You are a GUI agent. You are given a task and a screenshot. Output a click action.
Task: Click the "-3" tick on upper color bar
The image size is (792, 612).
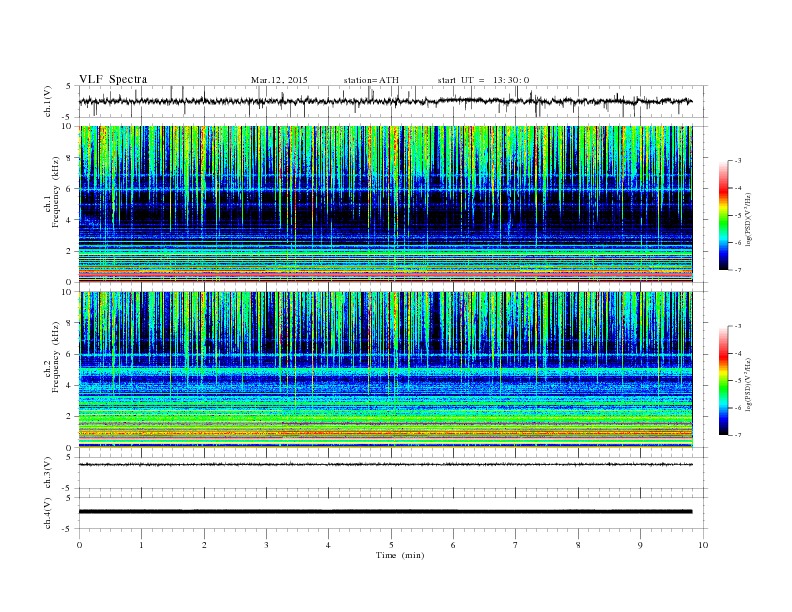(738, 161)
